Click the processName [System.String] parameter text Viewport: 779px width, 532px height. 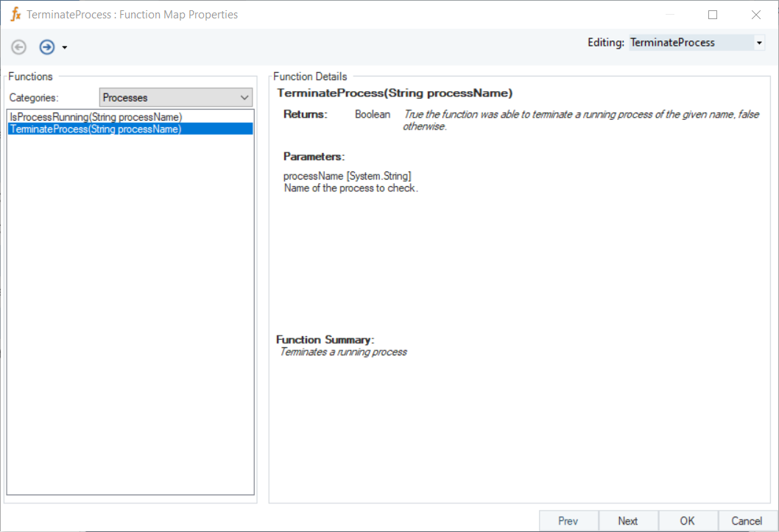(x=348, y=177)
